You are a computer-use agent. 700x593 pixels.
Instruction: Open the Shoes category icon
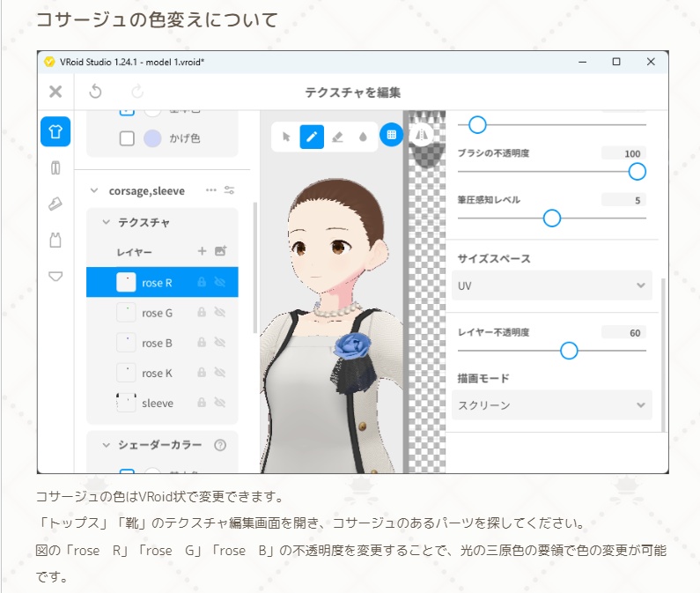[55, 204]
